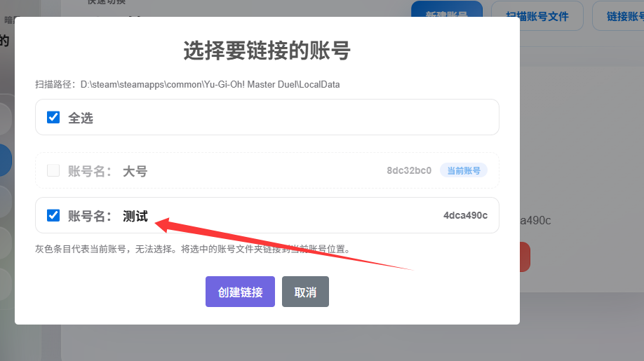Cancel the dialog with 取消 button
This screenshot has width=644, height=361.
(305, 292)
